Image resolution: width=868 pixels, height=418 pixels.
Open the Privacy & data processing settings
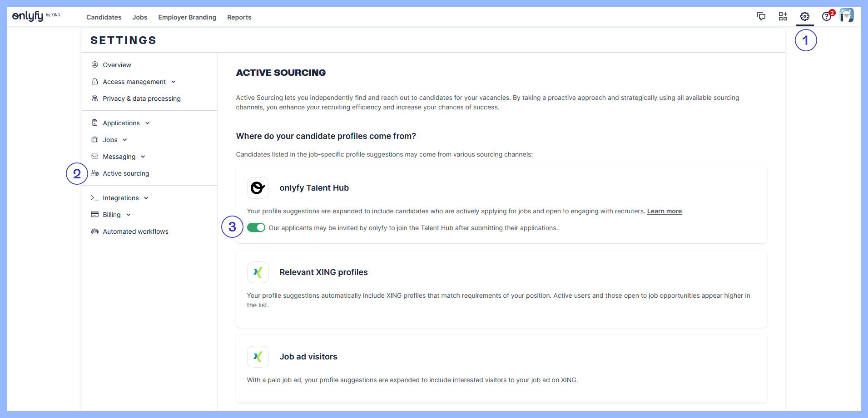pos(141,98)
